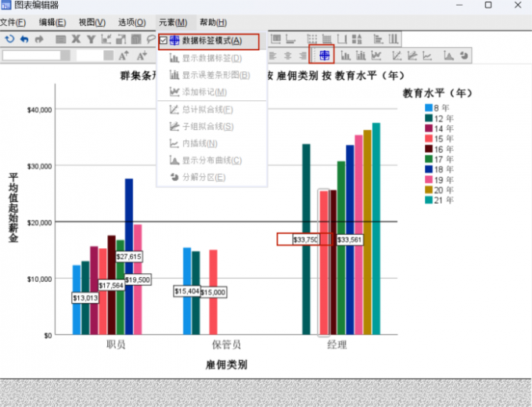This screenshot has width=532, height=407.
Task: Click the interpolation line toolbar icon
Action: click(x=427, y=56)
